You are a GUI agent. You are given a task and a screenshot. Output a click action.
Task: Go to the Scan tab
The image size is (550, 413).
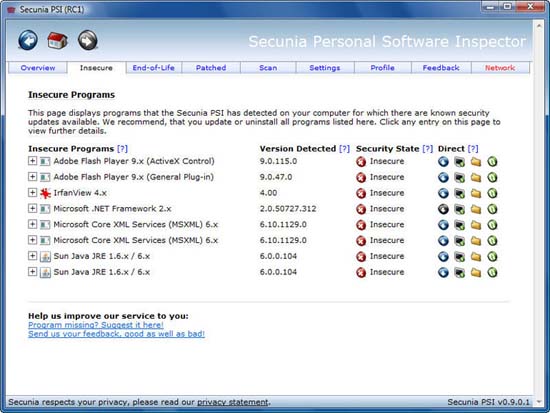(268, 68)
